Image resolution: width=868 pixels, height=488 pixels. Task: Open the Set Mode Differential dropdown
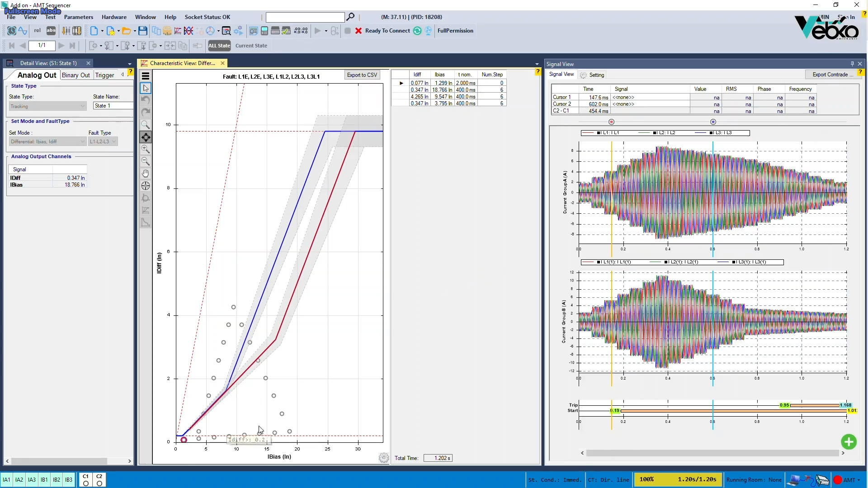48,141
